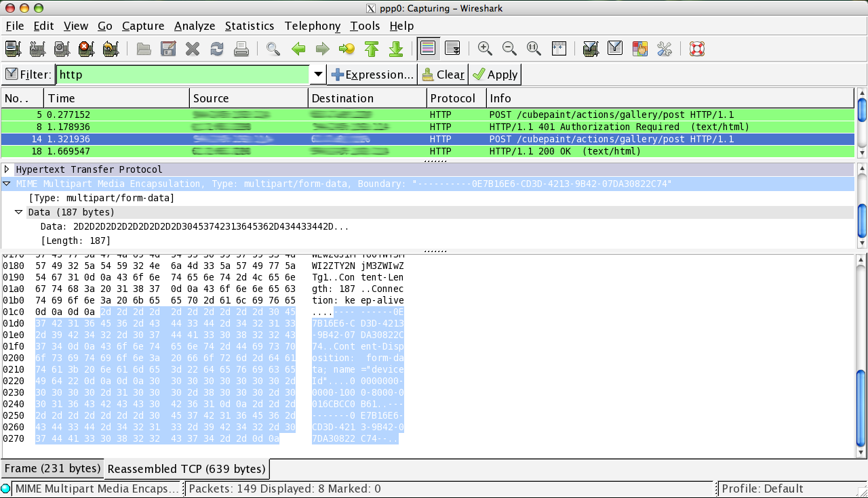Go forward in packet history arrow
The width and height of the screenshot is (868, 498).
pos(322,49)
